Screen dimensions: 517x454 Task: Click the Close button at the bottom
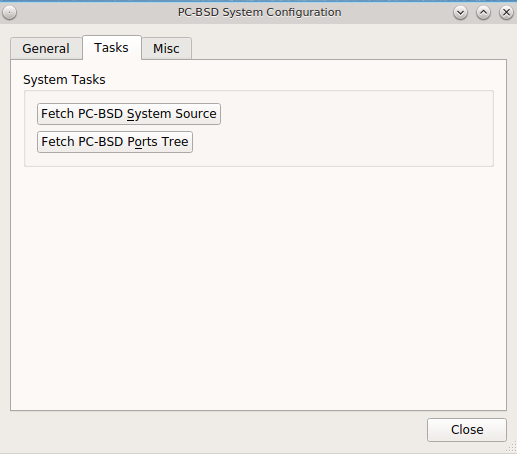click(x=467, y=430)
